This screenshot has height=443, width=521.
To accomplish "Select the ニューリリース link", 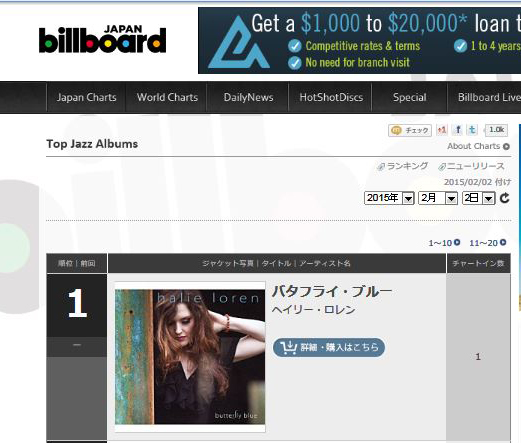I will [471, 166].
